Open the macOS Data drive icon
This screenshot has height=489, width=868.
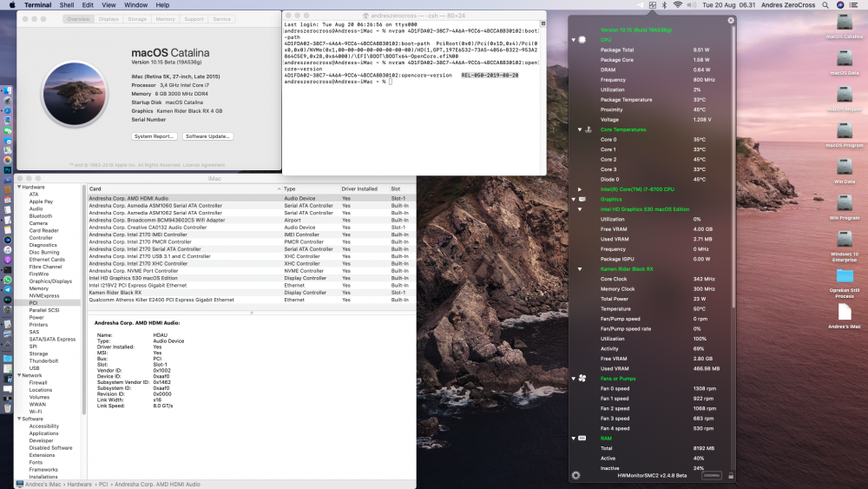click(x=845, y=59)
